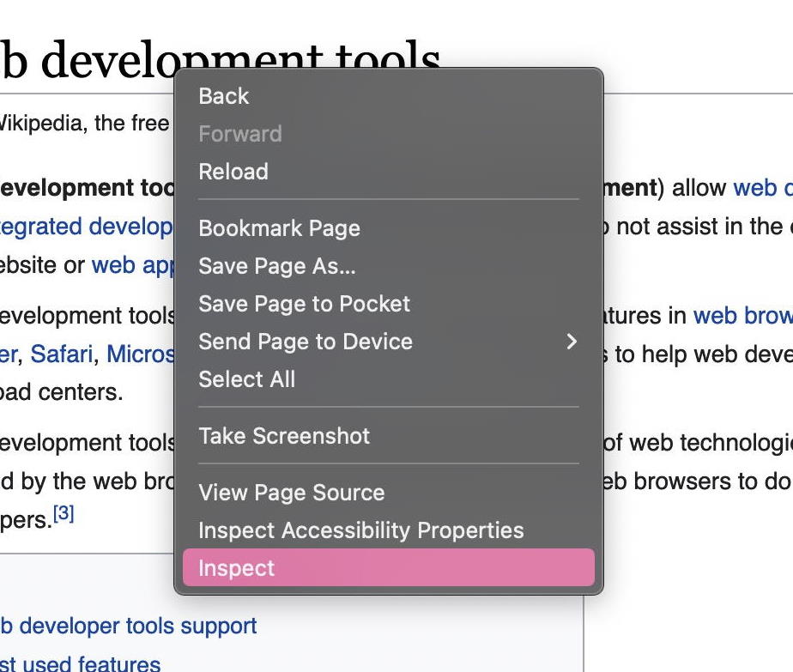Open the 'web brow' link on right
Image resolution: width=793 pixels, height=672 pixels.
click(743, 316)
